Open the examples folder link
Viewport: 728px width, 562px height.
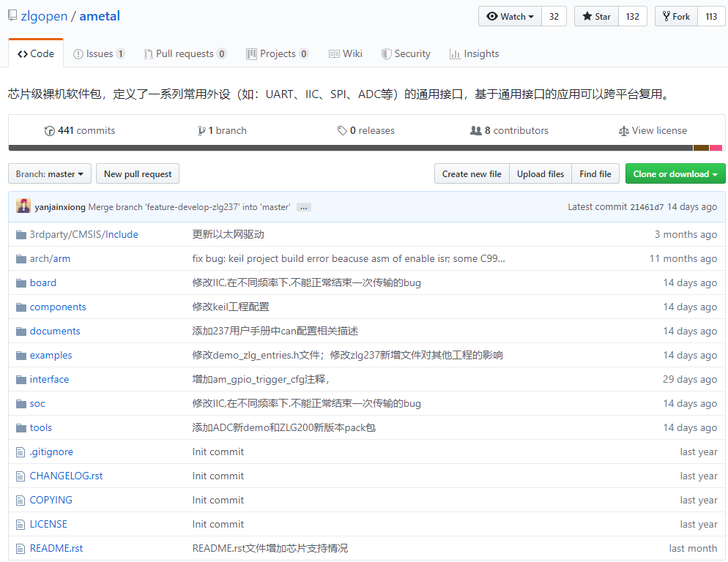click(51, 356)
